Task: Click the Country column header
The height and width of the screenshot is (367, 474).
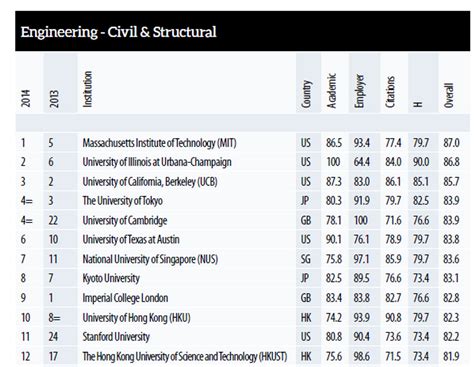Action: pos(306,94)
